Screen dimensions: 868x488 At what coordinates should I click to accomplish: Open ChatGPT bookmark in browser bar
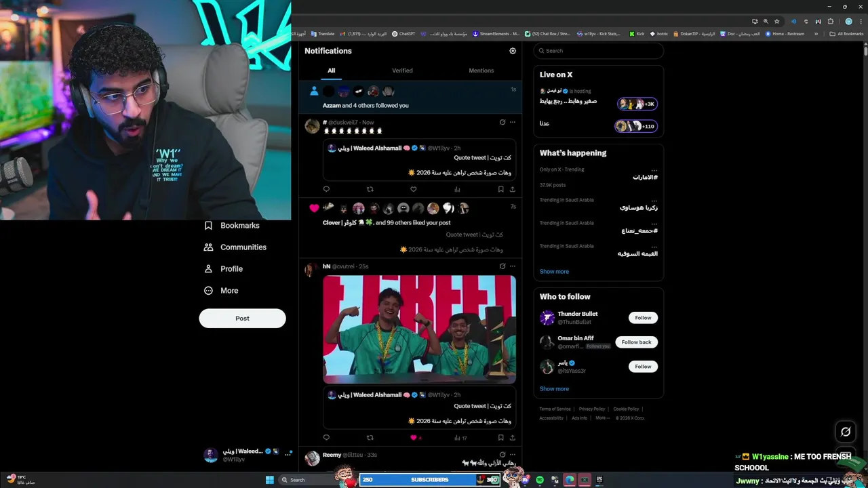point(403,34)
